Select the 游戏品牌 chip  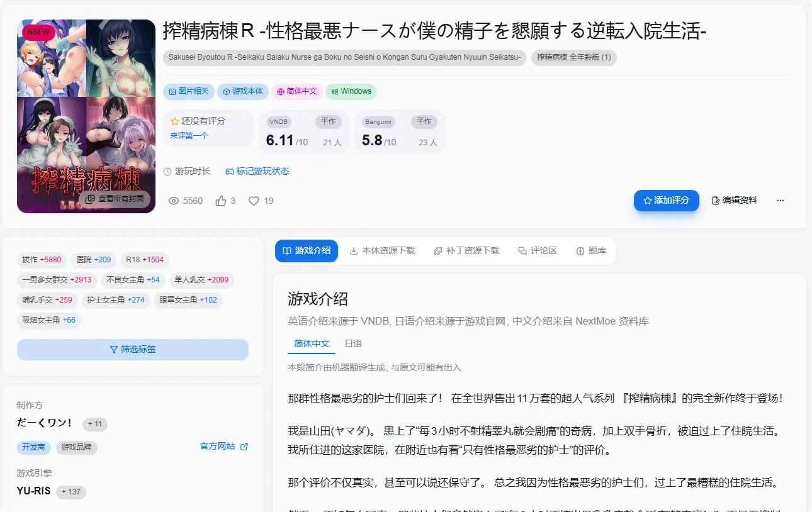tap(76, 447)
